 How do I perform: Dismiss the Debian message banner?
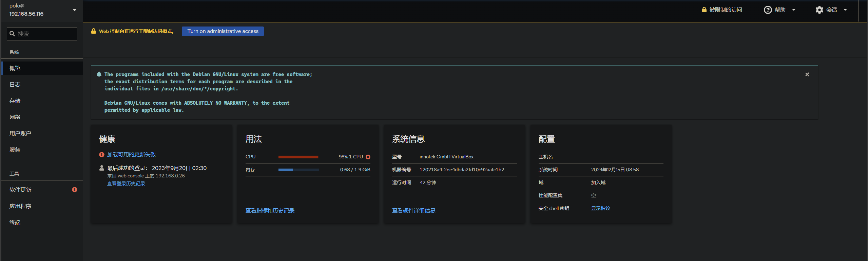807,74
